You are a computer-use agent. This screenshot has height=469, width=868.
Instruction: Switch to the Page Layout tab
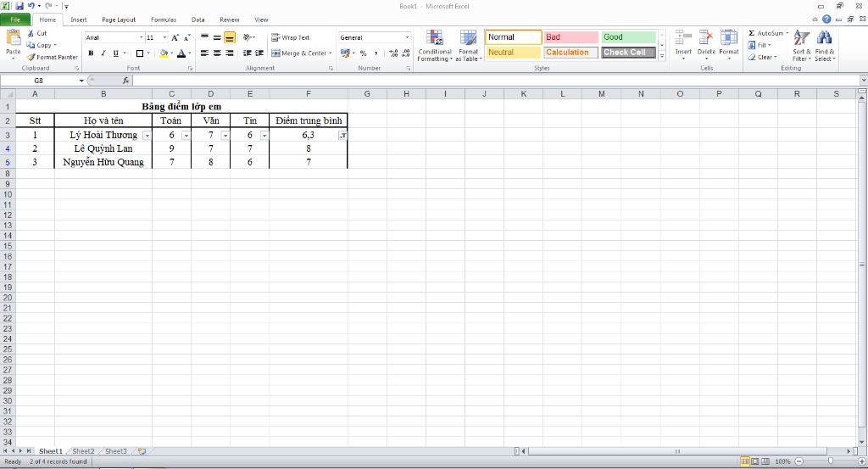(119, 20)
